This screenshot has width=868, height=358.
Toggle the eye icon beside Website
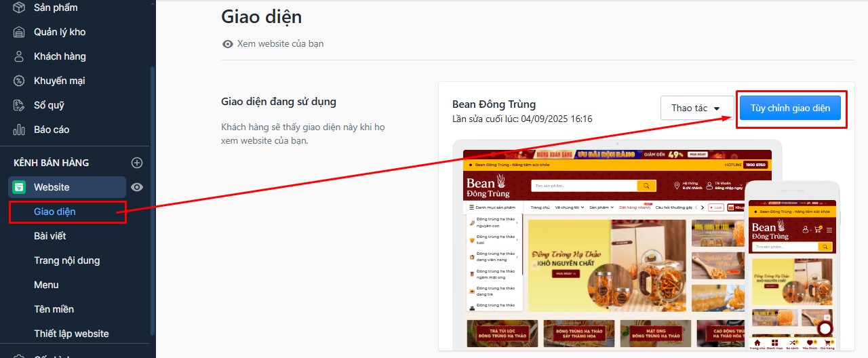pyautogui.click(x=137, y=187)
